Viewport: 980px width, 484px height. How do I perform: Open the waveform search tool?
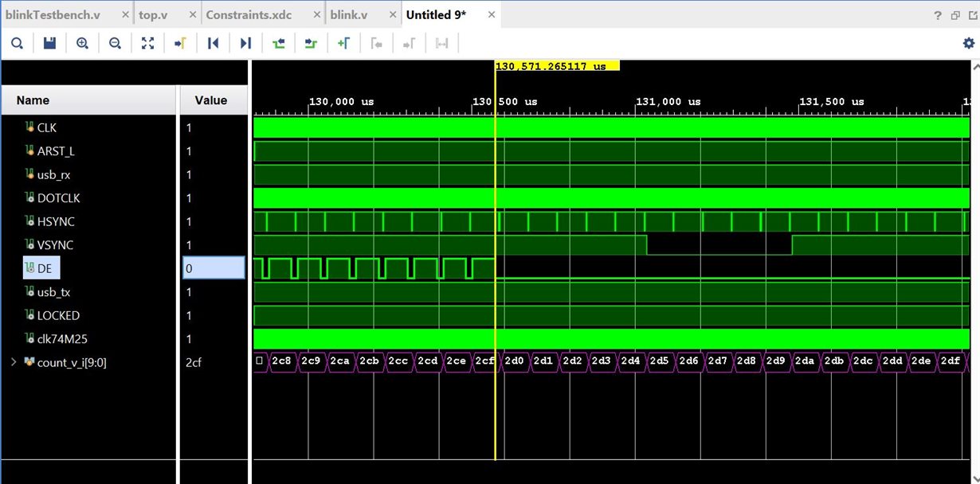pos(17,44)
